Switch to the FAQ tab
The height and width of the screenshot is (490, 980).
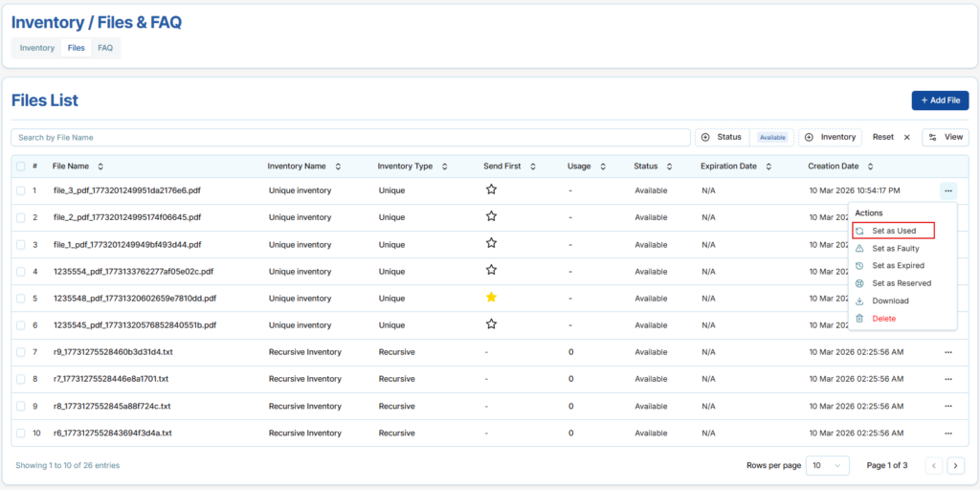click(x=105, y=48)
